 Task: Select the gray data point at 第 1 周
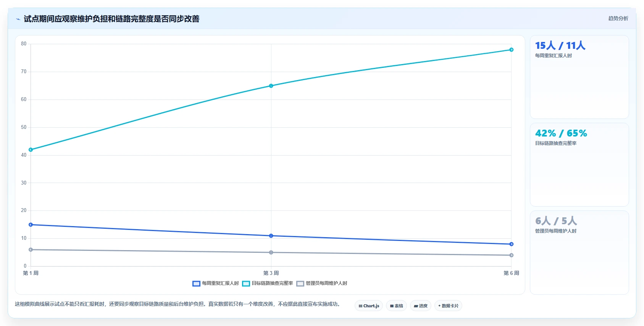31,250
